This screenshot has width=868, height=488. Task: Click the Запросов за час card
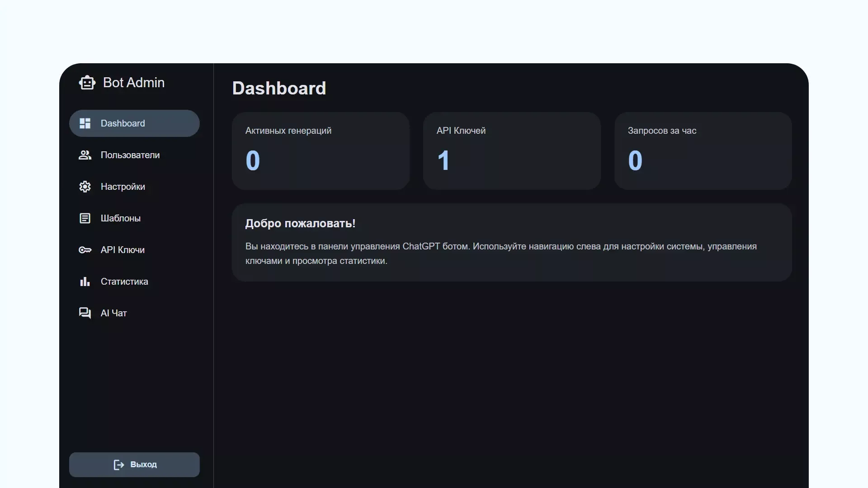(703, 151)
